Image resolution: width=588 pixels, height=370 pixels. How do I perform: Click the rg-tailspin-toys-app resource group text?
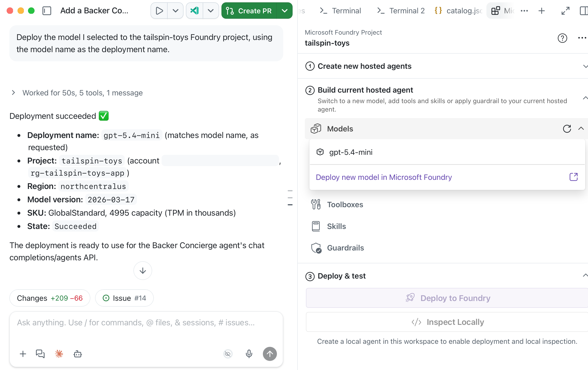point(77,173)
